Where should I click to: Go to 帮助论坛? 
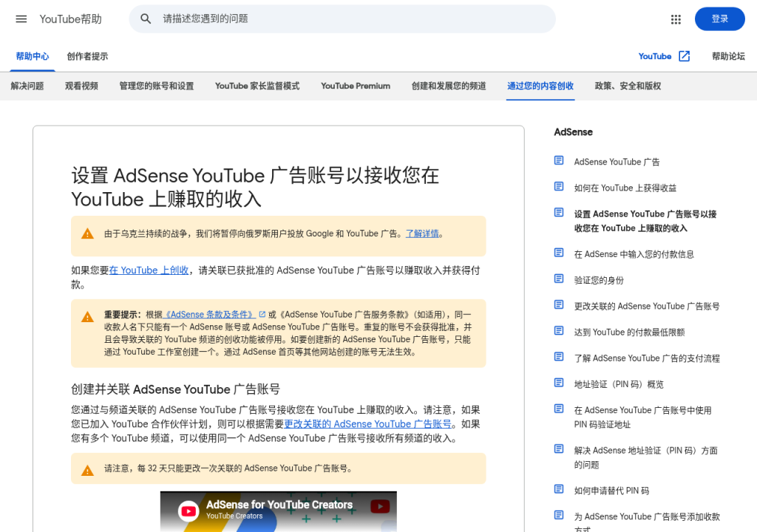pos(728,56)
